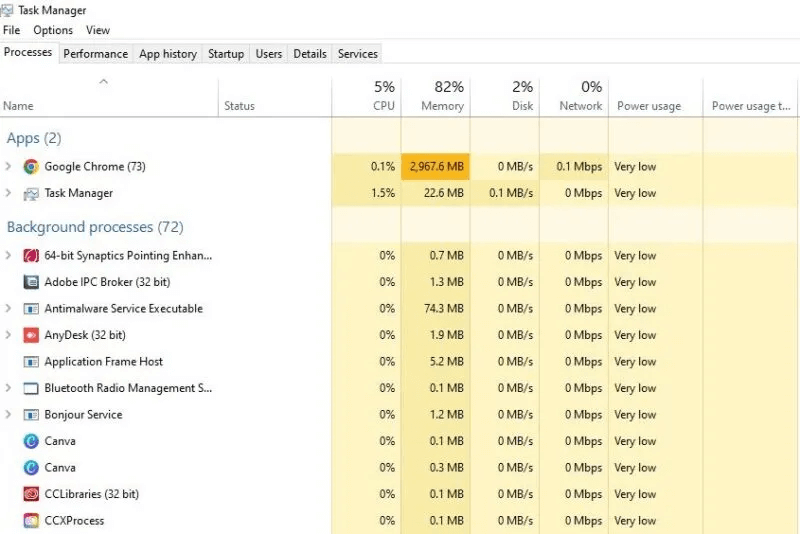The image size is (800, 534).
Task: Click Bonjour Service's Very low power cell
Action: coord(656,414)
